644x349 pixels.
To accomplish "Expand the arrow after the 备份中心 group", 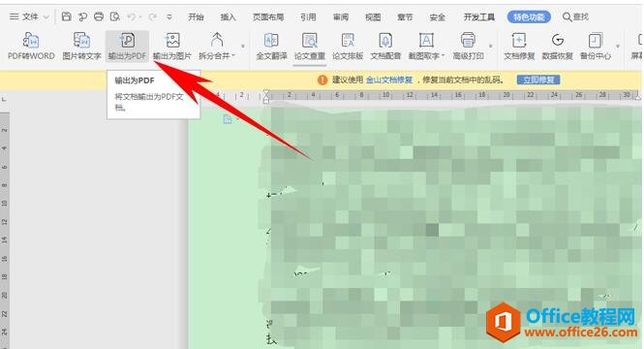I will click(617, 46).
